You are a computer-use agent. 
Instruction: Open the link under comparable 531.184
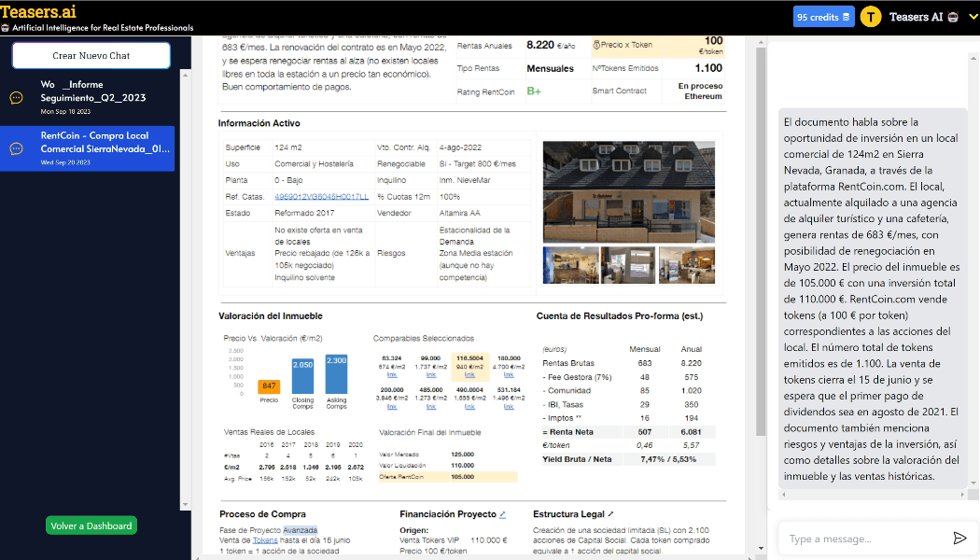(x=509, y=407)
